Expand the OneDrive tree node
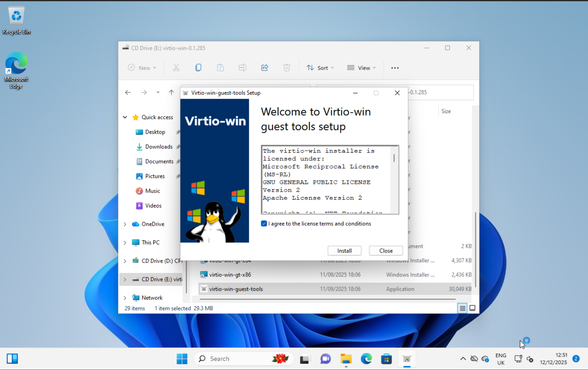This screenshot has height=370, width=588. [125, 224]
